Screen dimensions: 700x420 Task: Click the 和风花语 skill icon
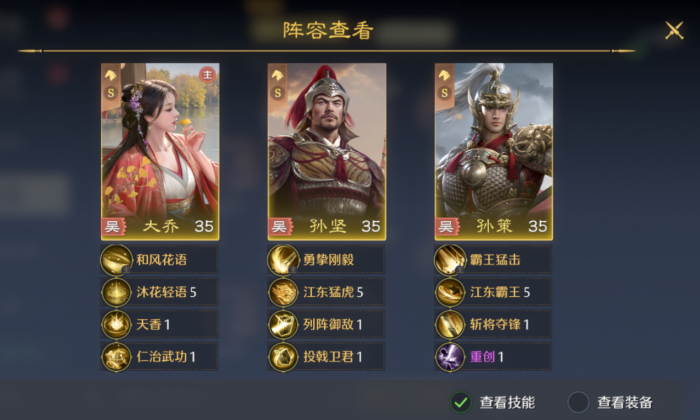(x=117, y=260)
